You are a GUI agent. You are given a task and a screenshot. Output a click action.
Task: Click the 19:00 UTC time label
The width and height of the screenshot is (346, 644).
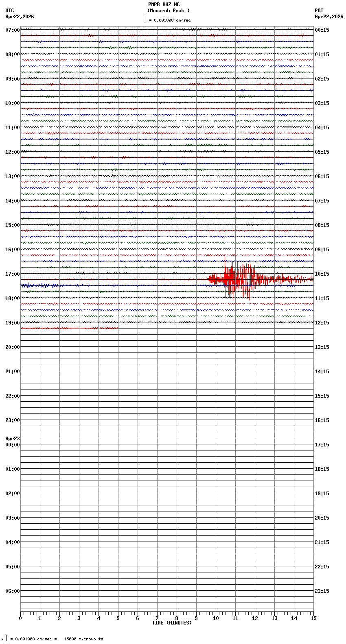coord(13,323)
